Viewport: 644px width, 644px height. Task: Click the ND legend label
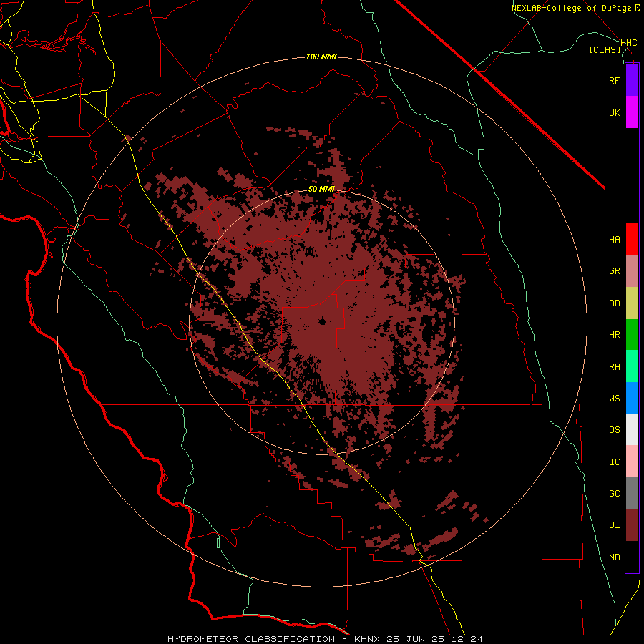click(614, 557)
